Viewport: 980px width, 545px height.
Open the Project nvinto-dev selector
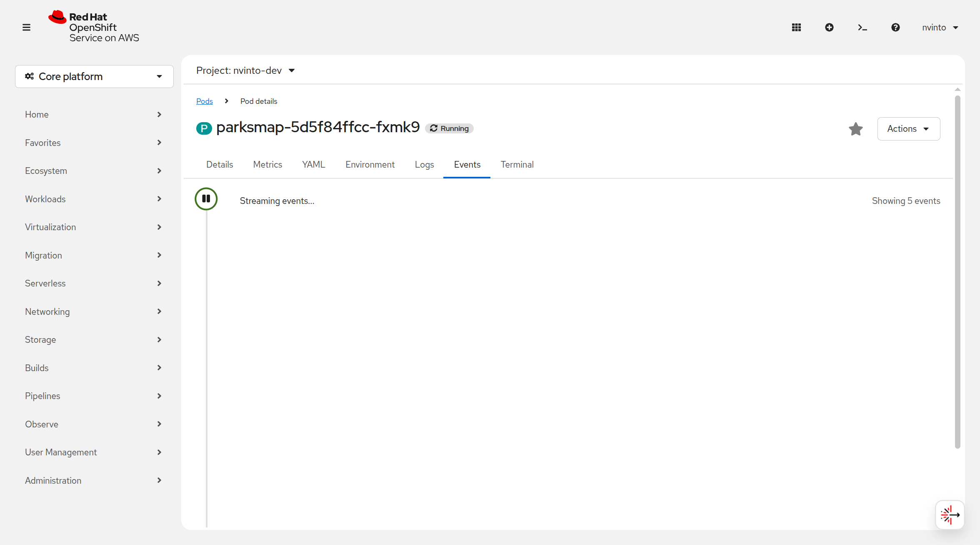(x=246, y=70)
